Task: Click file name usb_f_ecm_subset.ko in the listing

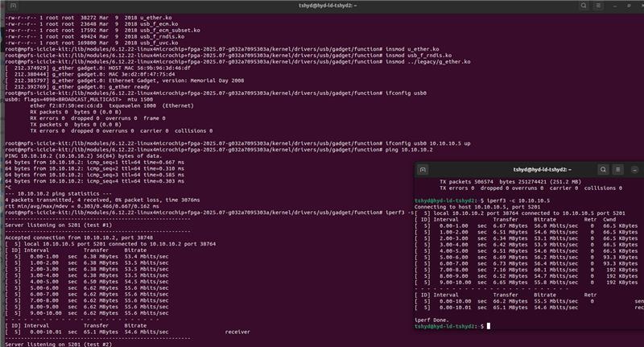Action: (x=170, y=31)
